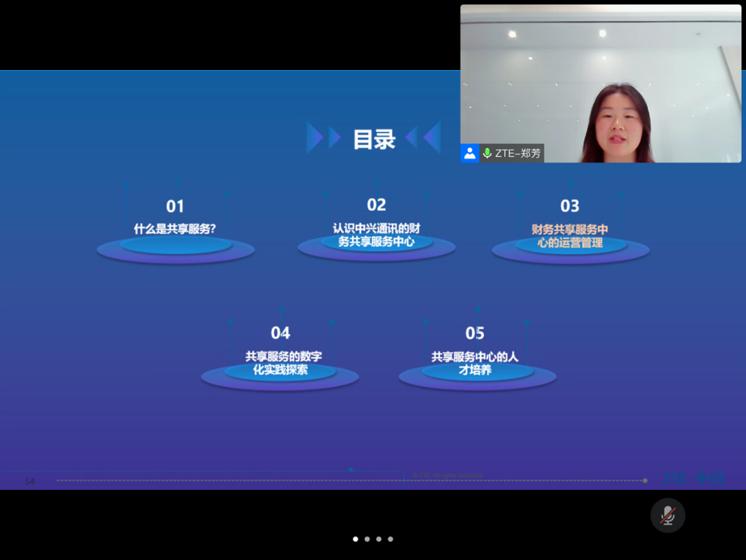
Task: Open section 02 认识中兴通讯的财务共享服务中心
Action: coord(376,235)
